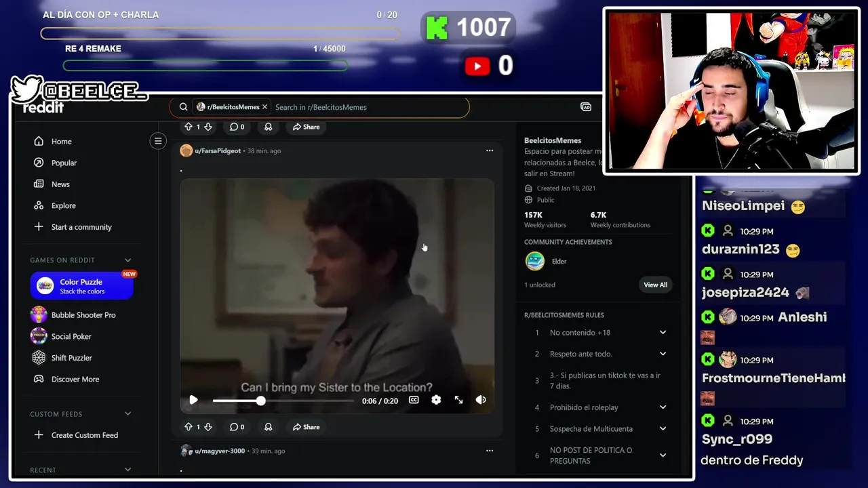Play the video in FarsaPidgeot's post
Screen dimensions: 868x488
tap(193, 400)
